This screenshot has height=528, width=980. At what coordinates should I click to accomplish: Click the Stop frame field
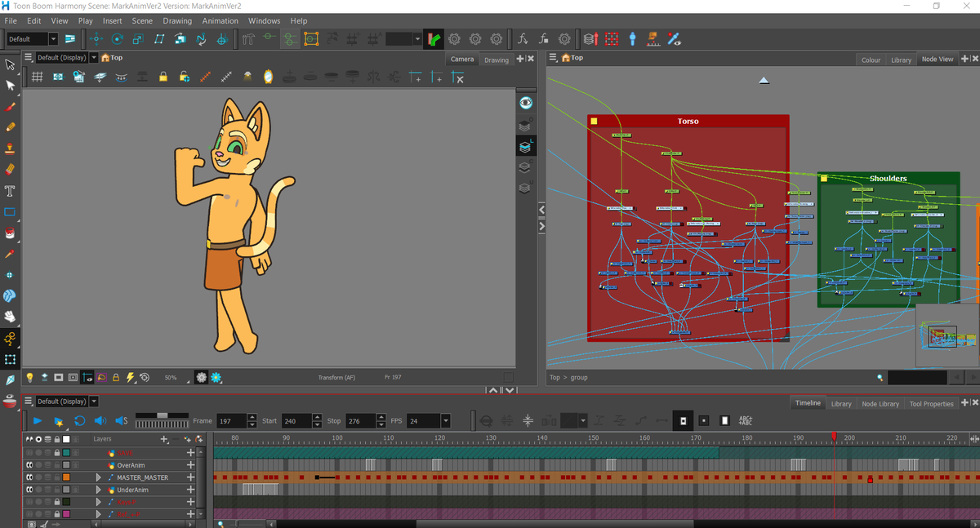point(360,421)
